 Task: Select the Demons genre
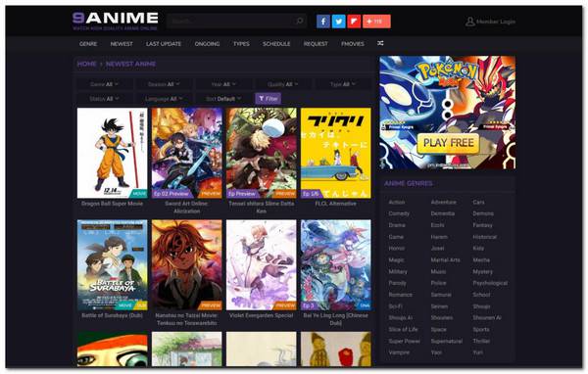click(x=483, y=213)
